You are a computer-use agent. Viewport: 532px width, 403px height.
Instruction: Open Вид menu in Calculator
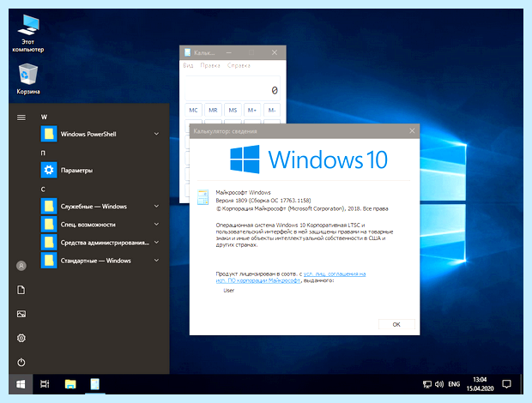pyautogui.click(x=188, y=65)
